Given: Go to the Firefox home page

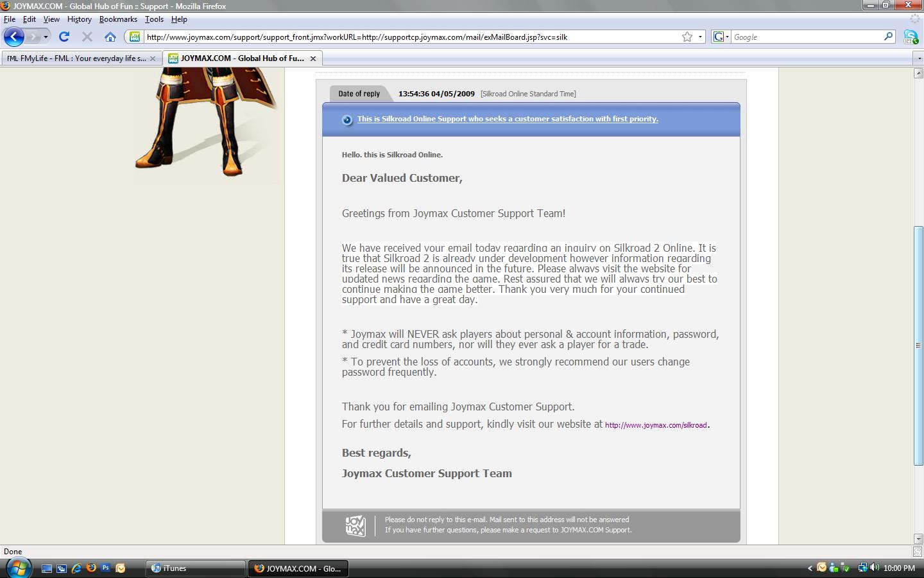Looking at the screenshot, I should (x=110, y=37).
